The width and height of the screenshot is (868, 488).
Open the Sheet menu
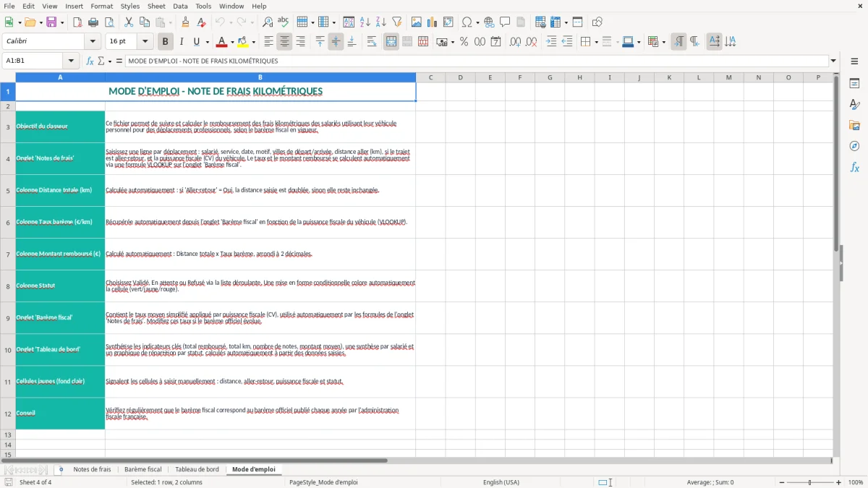coord(156,6)
